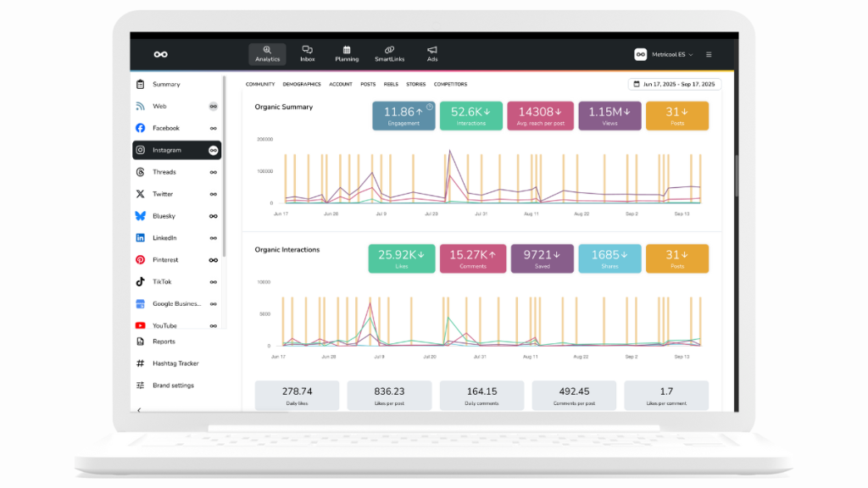868x488 pixels.
Task: Open the Ads megaphone icon
Action: (432, 54)
